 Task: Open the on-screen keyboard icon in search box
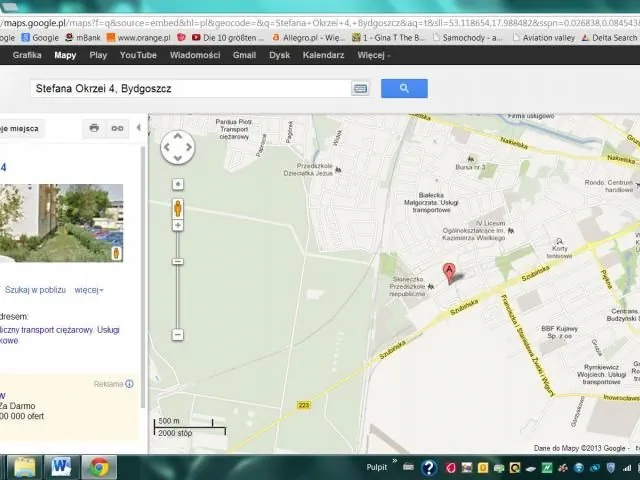(360, 89)
